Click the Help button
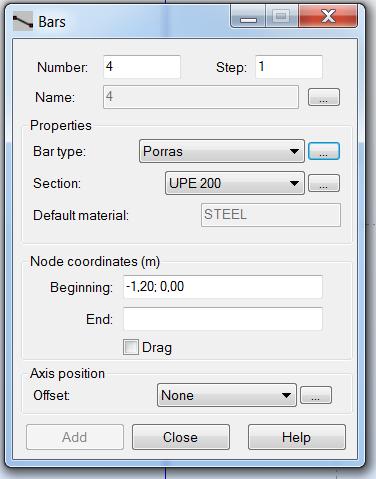The width and height of the screenshot is (376, 479). click(x=297, y=437)
